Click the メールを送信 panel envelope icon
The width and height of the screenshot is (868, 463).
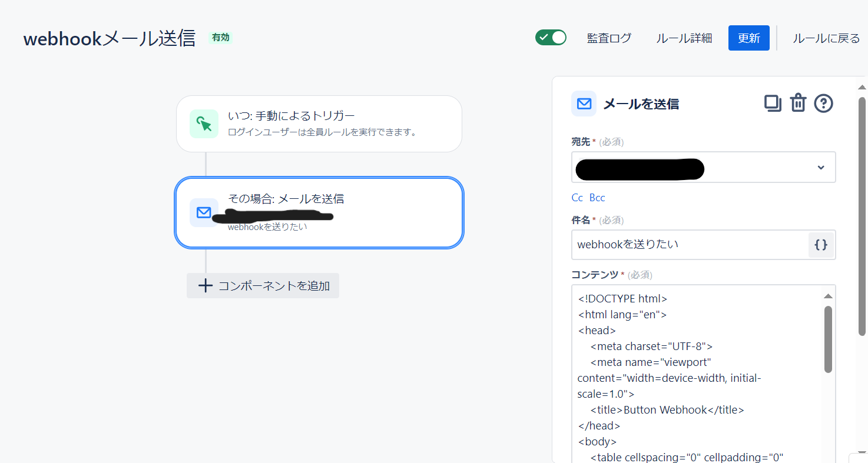click(x=584, y=104)
